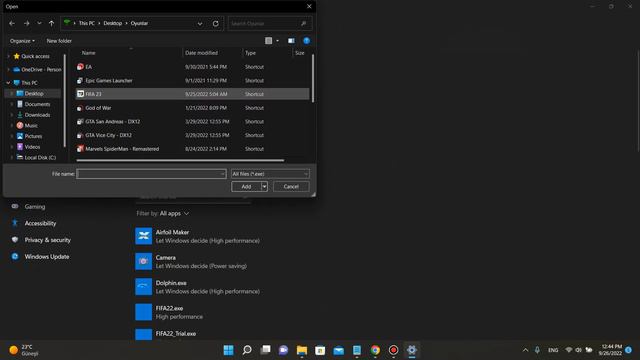Open Windows Update in Settings
The image size is (640, 360).
[47, 257]
